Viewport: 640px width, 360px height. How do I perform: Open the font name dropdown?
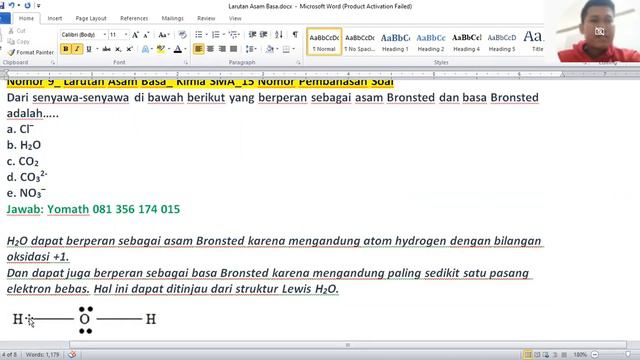(x=104, y=35)
